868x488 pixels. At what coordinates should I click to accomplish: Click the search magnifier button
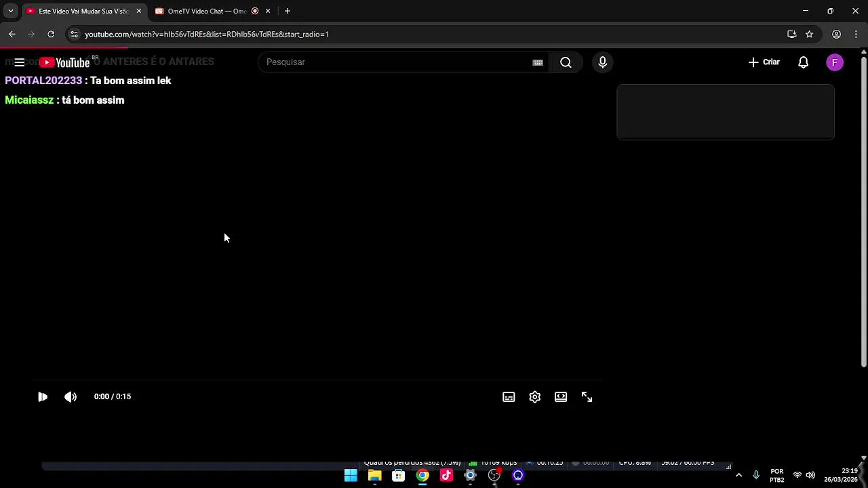tap(566, 62)
